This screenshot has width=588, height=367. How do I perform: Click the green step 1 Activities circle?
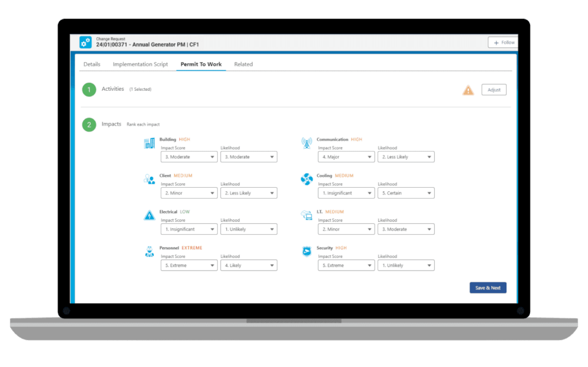(x=89, y=89)
